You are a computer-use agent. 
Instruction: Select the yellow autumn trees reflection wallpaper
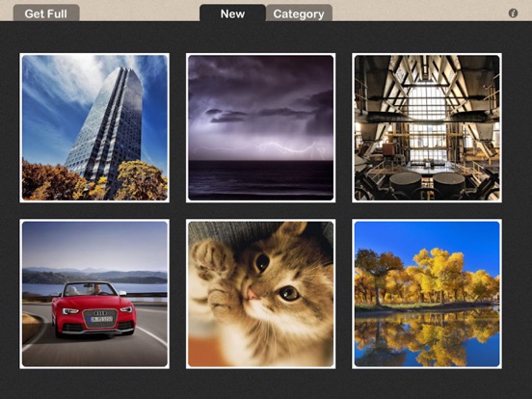click(x=427, y=294)
